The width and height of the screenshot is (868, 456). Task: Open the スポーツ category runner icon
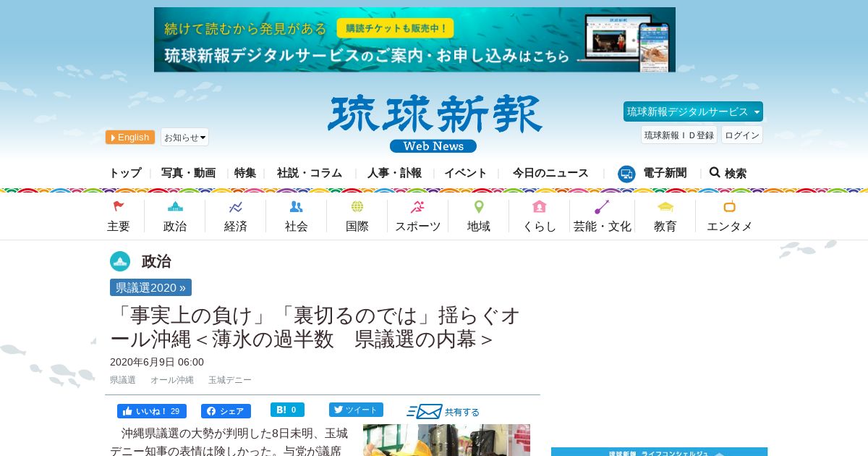417,207
